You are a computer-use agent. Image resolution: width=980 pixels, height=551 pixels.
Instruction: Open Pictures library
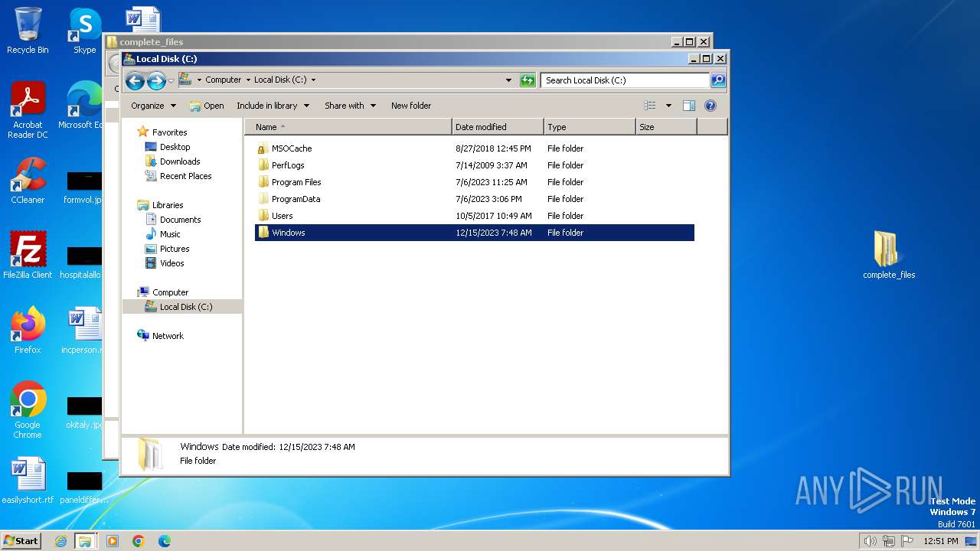pyautogui.click(x=175, y=249)
